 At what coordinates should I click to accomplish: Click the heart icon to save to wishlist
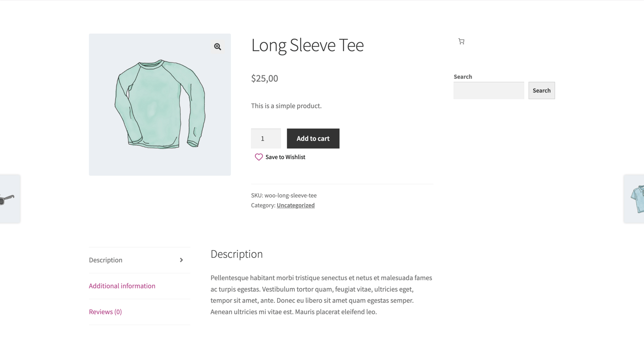click(x=258, y=157)
